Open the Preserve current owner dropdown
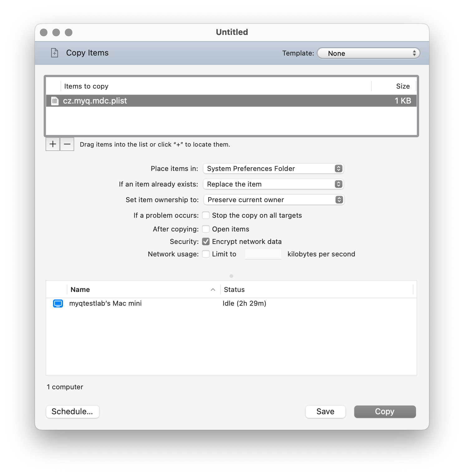 (274, 200)
